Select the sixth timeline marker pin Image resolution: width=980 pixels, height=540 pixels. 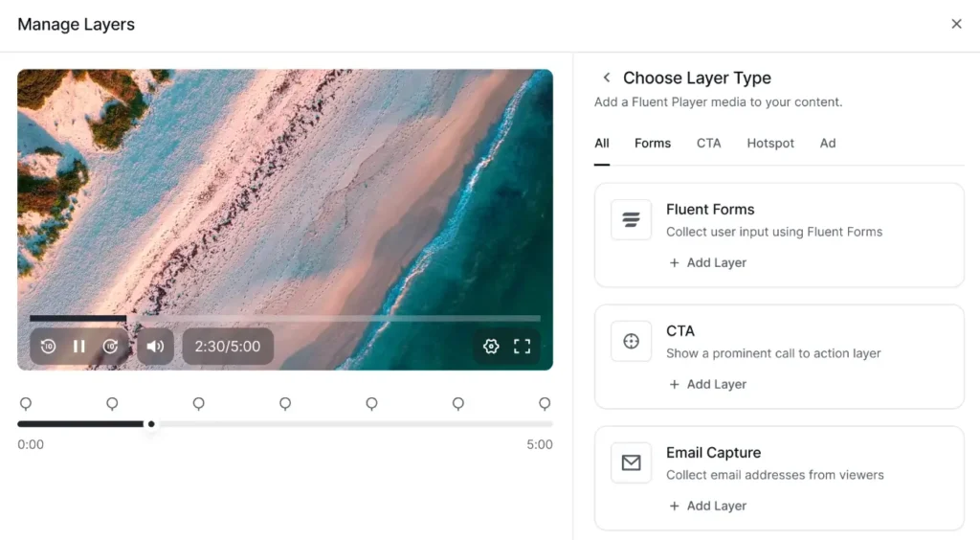458,404
